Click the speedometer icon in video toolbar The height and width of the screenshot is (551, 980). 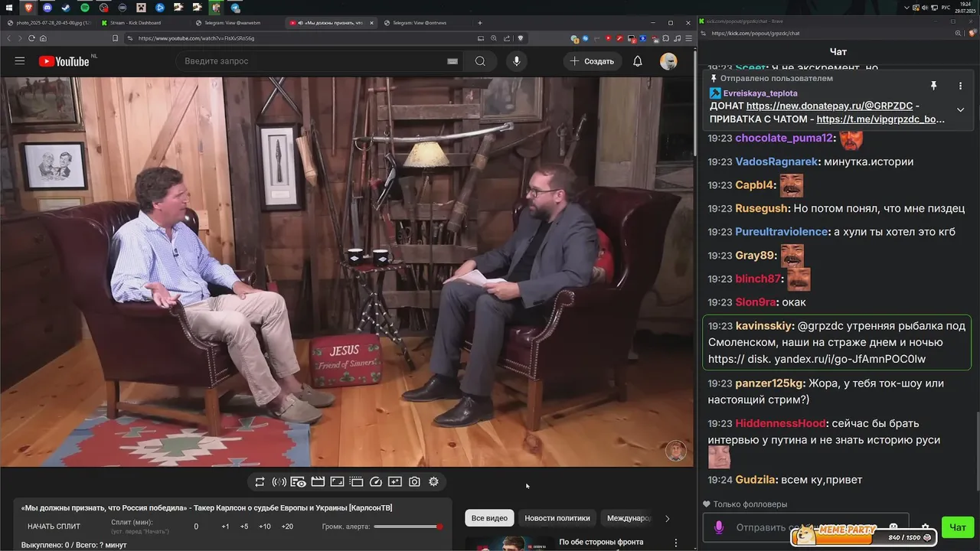(x=376, y=481)
